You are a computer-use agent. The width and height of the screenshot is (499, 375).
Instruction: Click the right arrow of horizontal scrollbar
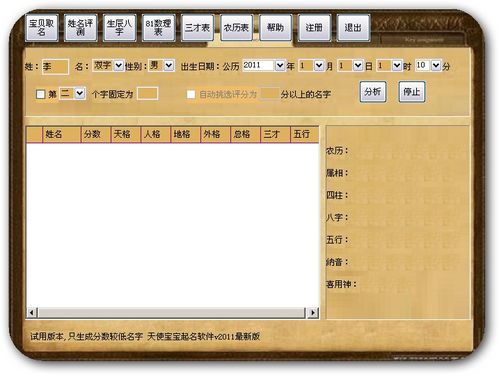(313, 313)
